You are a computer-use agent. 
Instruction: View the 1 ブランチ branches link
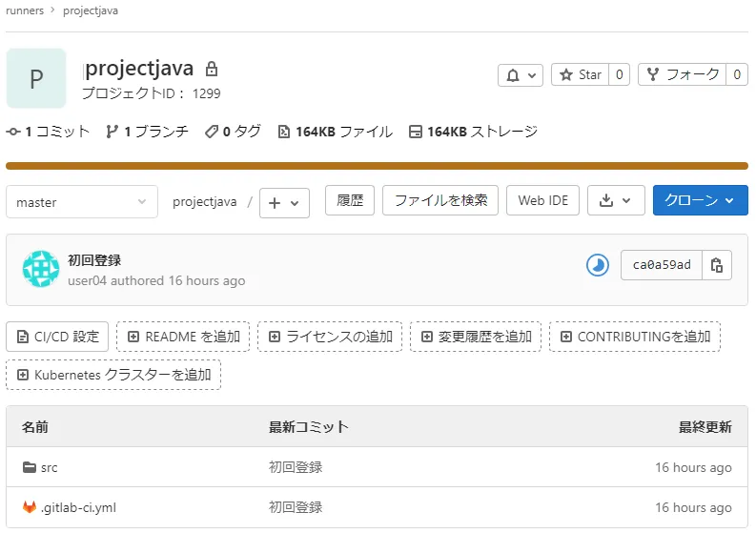[147, 132]
